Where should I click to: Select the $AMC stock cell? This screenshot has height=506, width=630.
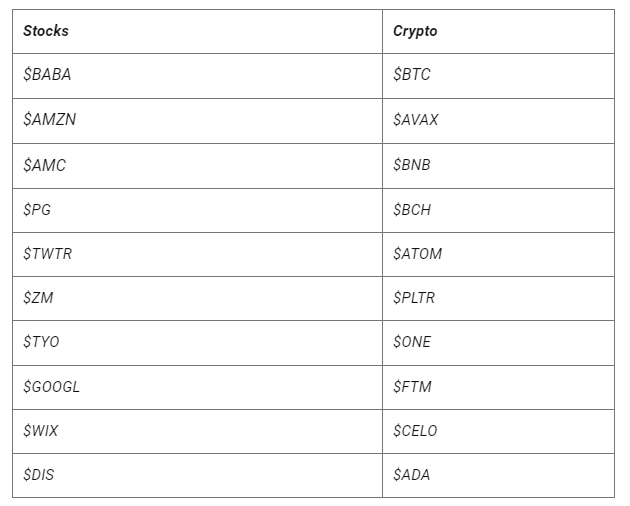(197, 166)
